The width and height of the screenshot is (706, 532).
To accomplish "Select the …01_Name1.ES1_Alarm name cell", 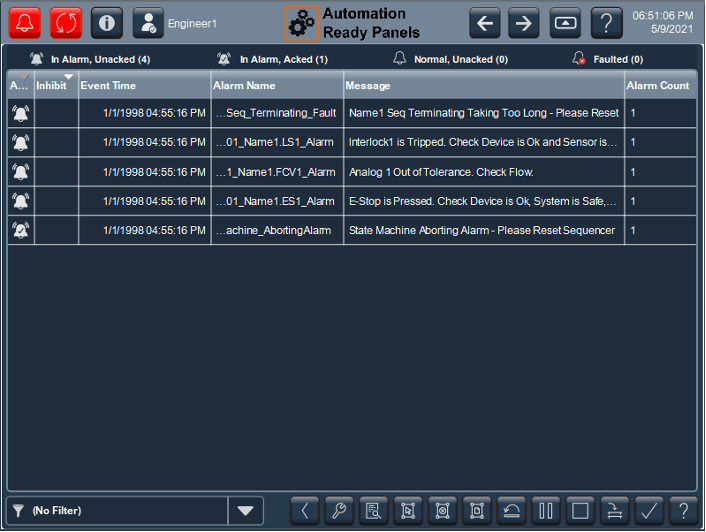I will coord(277,201).
